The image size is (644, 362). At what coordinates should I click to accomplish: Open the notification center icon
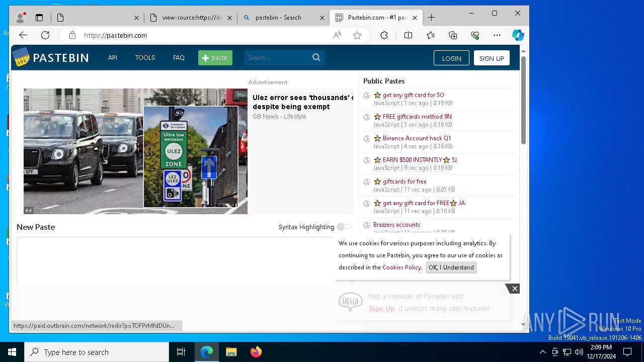pyautogui.click(x=627, y=352)
